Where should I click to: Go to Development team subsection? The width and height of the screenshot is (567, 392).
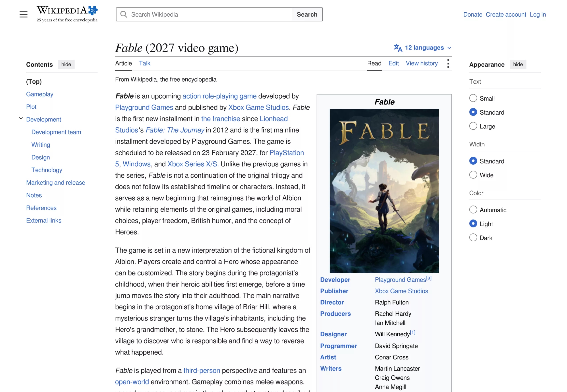pyautogui.click(x=56, y=132)
